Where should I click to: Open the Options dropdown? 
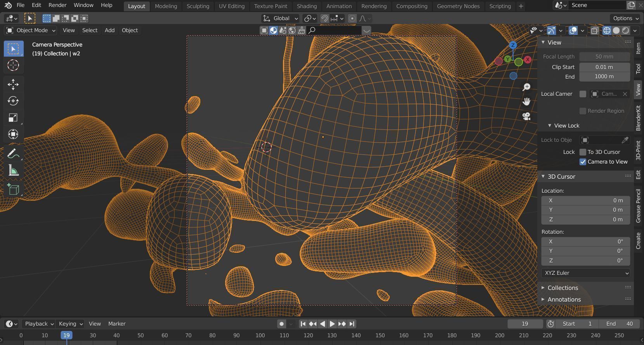pos(625,18)
